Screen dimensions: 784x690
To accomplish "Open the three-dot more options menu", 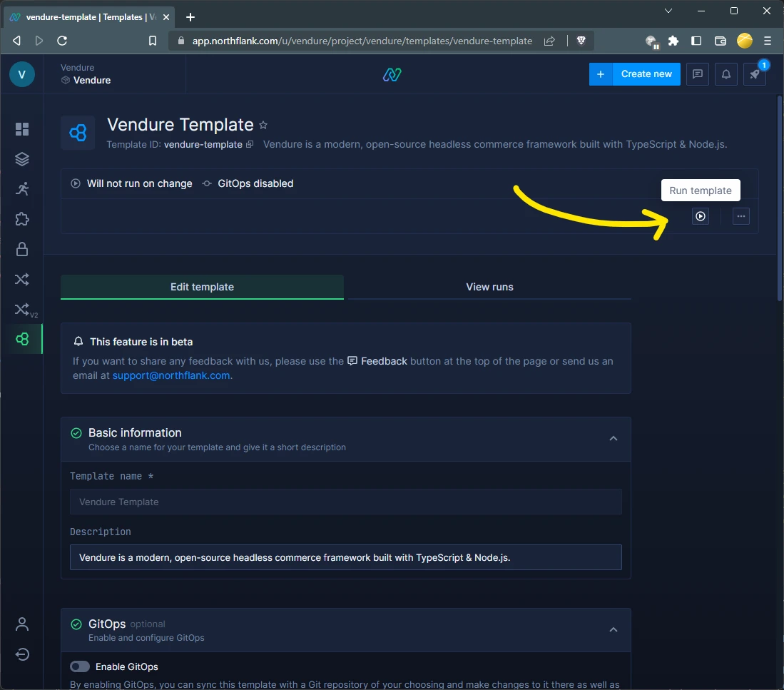I will pos(741,216).
